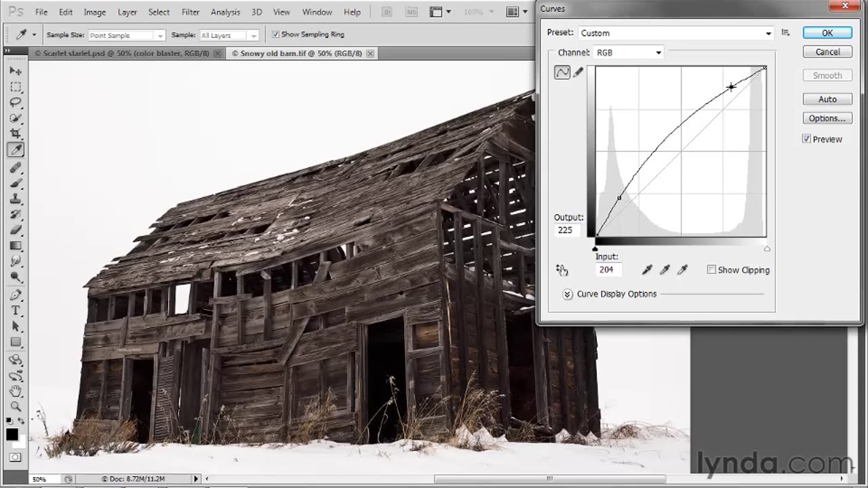
Task: Select the Pen tool
Action: (15, 295)
